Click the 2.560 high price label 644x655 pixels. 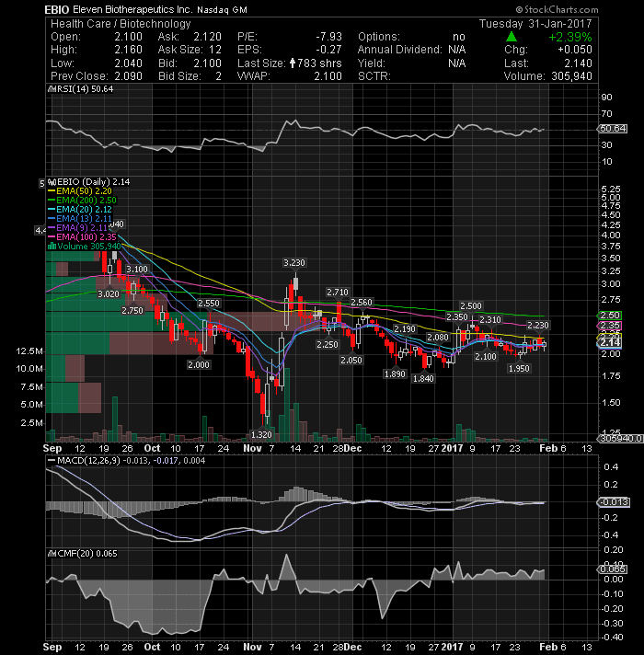362,303
